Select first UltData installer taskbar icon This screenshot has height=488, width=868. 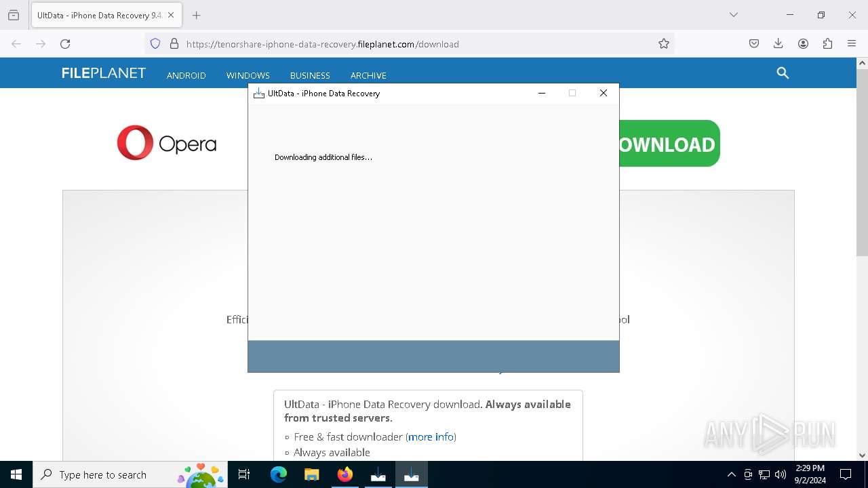pyautogui.click(x=378, y=474)
